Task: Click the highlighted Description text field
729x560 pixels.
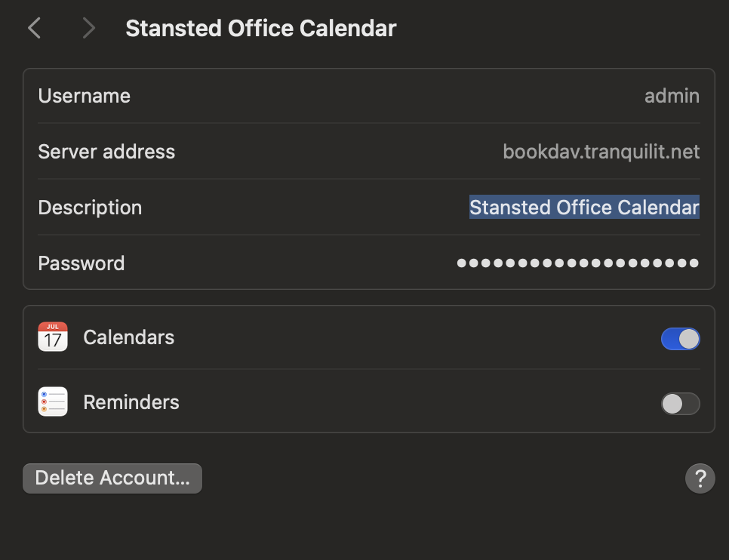Action: (584, 208)
